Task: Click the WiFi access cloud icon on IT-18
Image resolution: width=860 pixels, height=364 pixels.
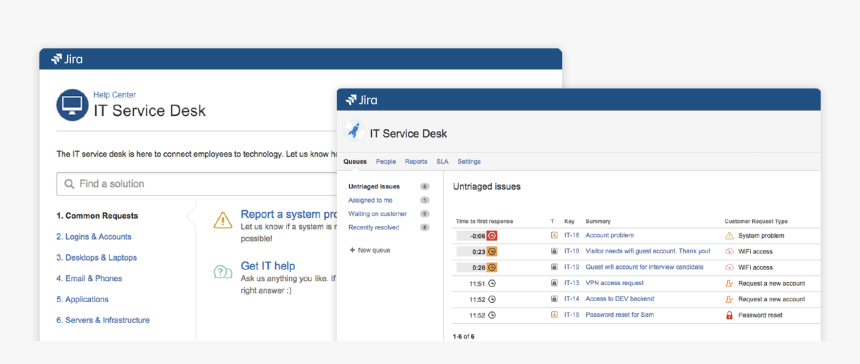Action: (729, 252)
